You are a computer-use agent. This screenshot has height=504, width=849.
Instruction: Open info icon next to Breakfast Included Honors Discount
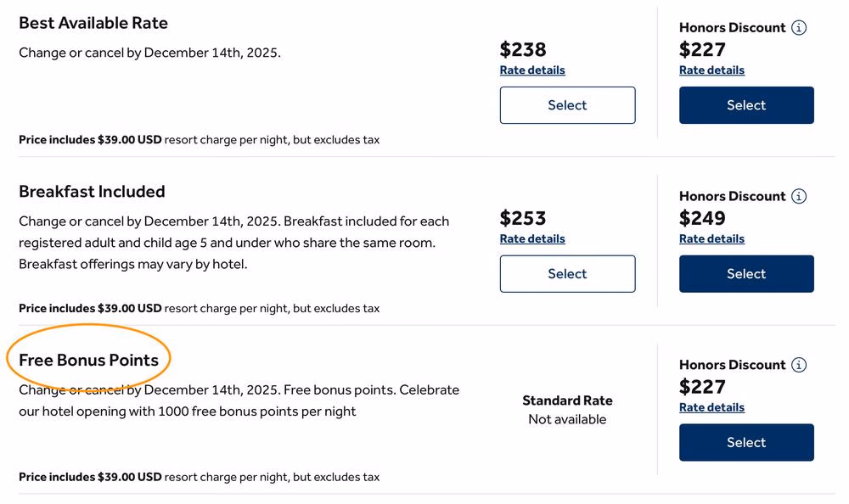point(799,196)
